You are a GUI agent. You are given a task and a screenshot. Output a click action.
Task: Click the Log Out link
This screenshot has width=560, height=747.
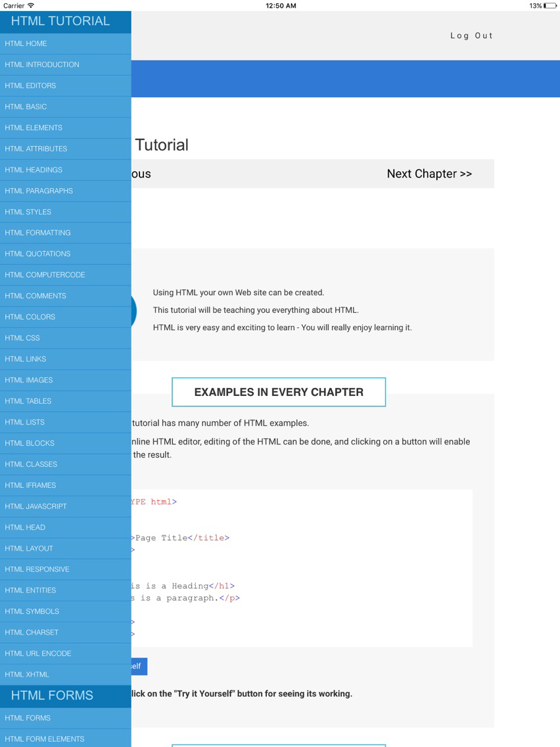(471, 36)
